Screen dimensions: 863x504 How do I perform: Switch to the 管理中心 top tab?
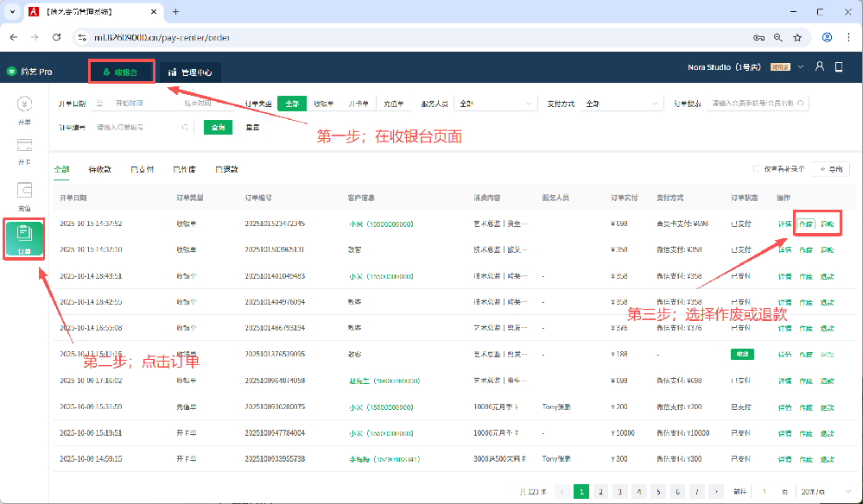(190, 72)
